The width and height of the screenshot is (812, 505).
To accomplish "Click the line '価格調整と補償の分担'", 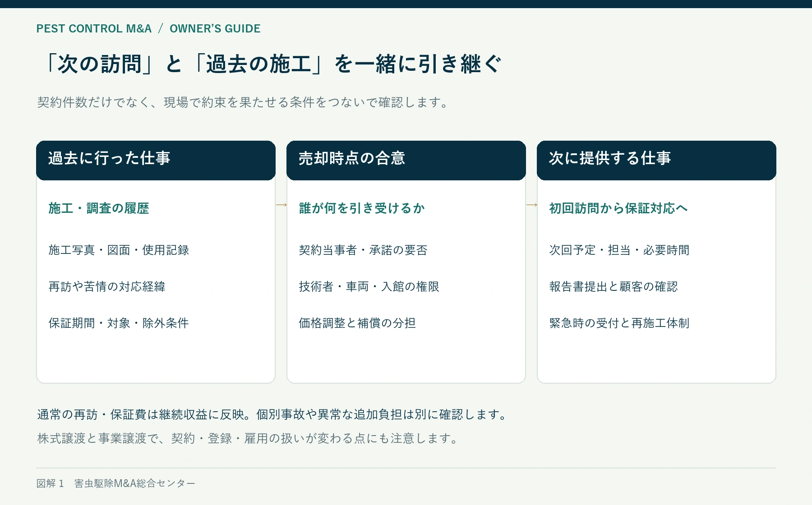I will [x=357, y=323].
